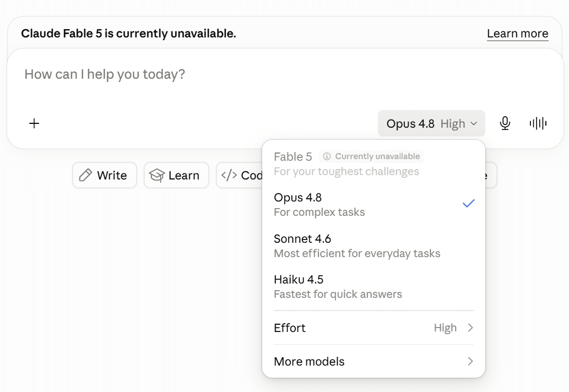Click the info icon beside Currently unavailable

coord(327,156)
